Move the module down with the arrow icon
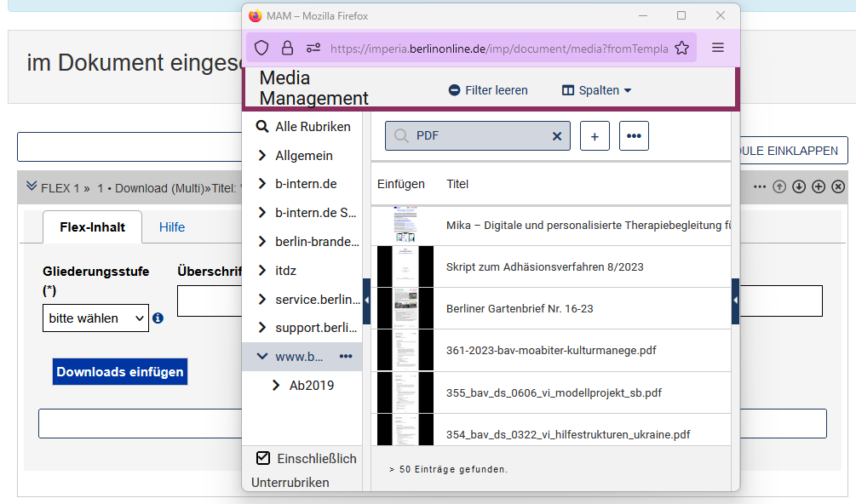 pos(799,186)
